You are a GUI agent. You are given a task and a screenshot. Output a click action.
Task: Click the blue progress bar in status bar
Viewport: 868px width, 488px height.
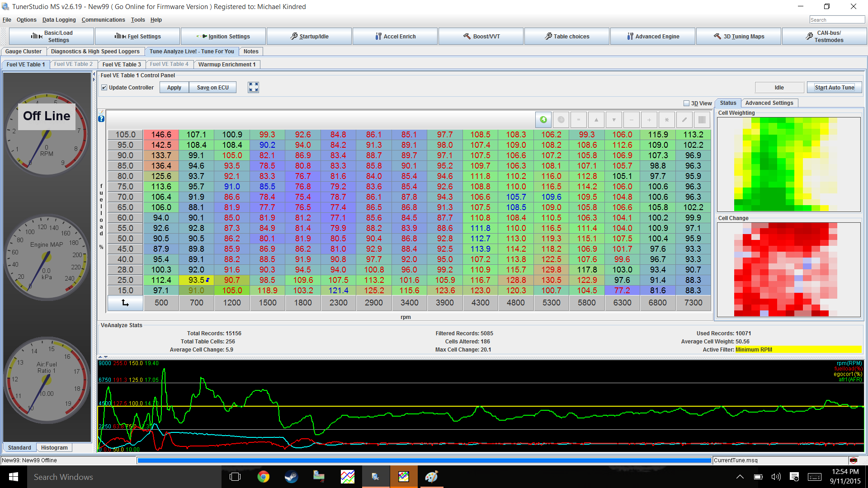click(x=424, y=460)
